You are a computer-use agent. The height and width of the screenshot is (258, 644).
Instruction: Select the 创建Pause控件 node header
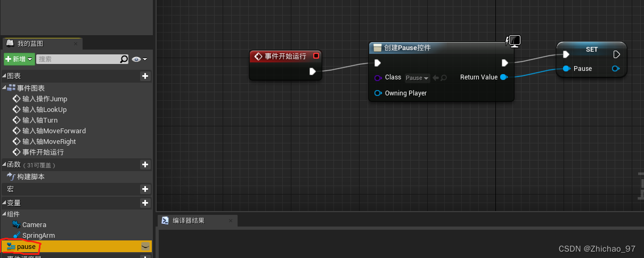pos(441,48)
